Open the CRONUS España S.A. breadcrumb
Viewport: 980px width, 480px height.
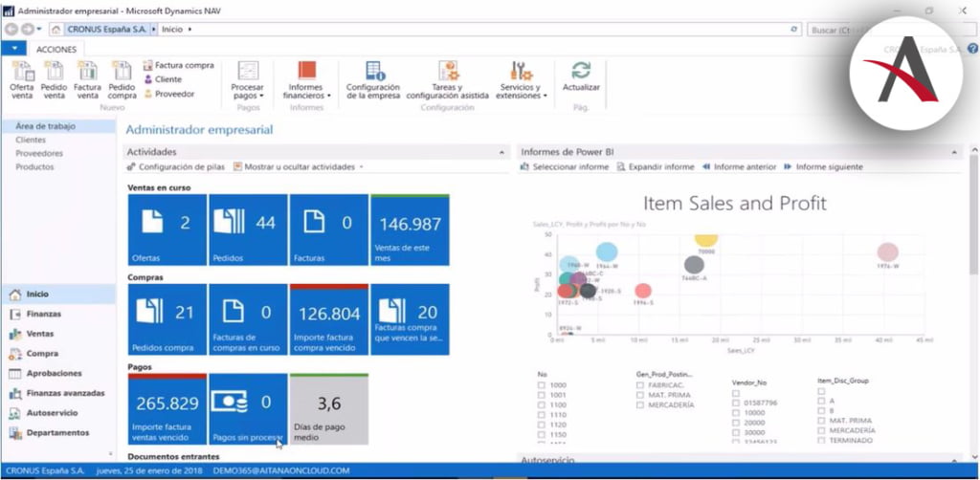coord(106,30)
